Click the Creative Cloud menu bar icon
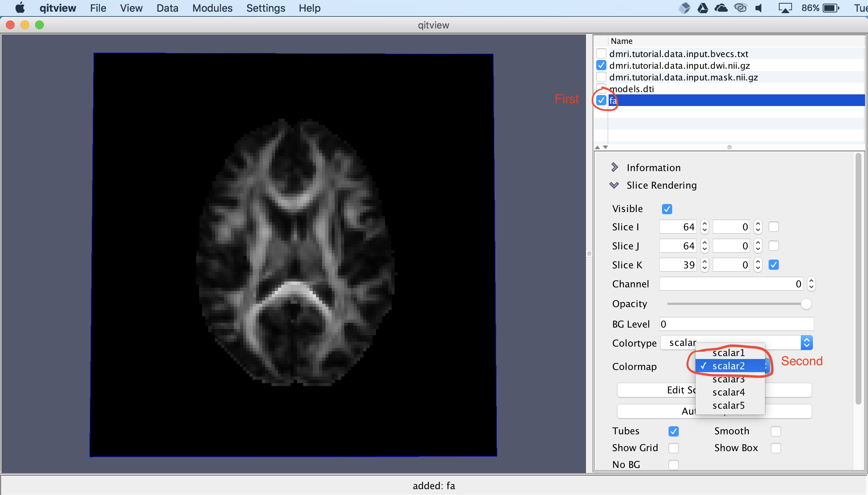Screen dimensions: 868x495 (x=740, y=8)
